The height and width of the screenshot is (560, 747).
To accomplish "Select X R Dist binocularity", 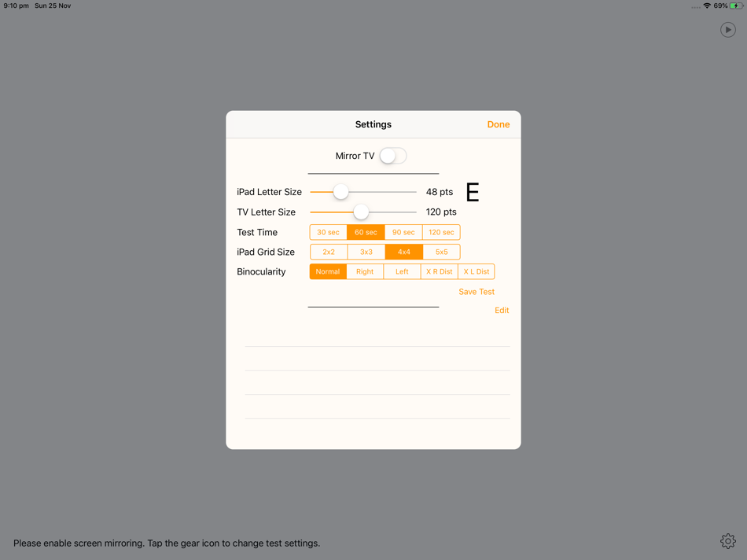I will (440, 271).
